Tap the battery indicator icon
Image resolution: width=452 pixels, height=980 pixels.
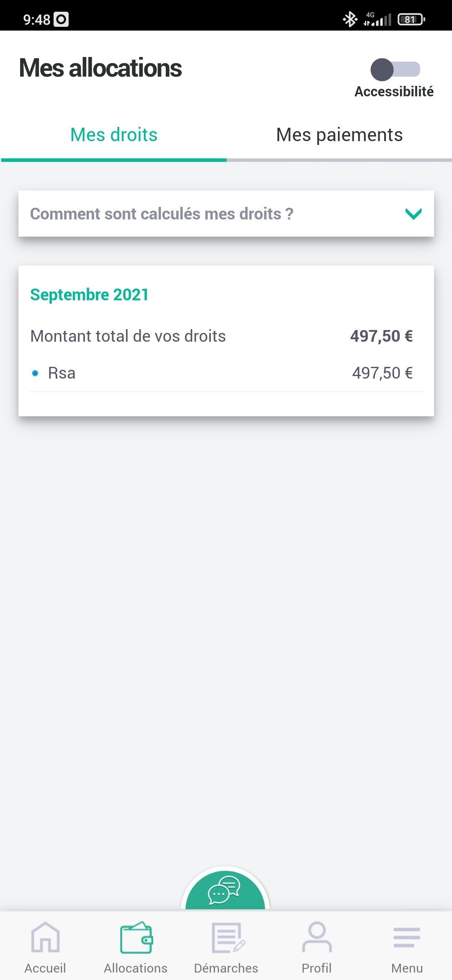click(x=411, y=19)
